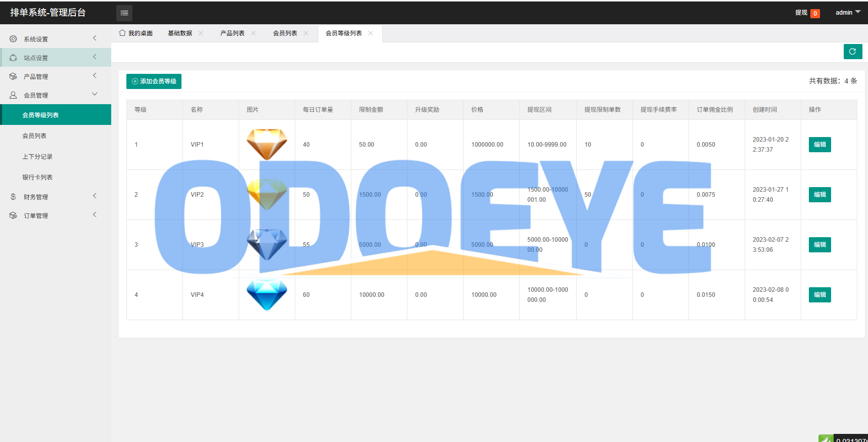Click the home icon on 我的桌面 tab
Viewport: 868px width, 442px height.
[122, 33]
